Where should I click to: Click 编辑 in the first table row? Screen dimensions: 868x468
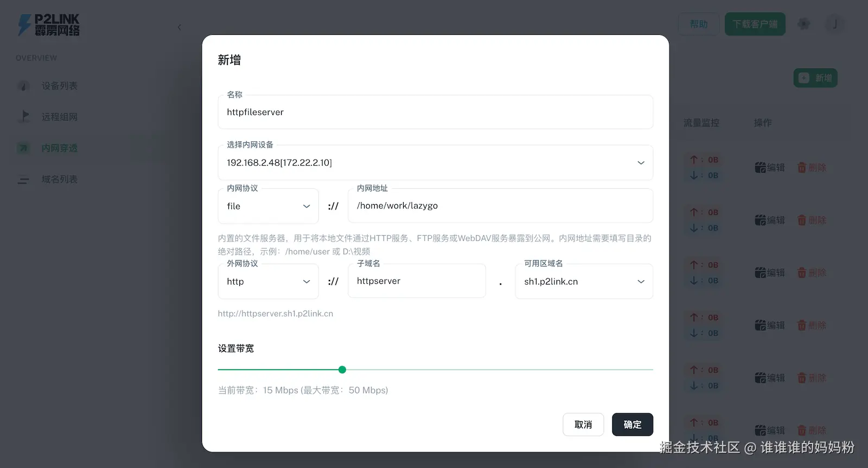770,168
